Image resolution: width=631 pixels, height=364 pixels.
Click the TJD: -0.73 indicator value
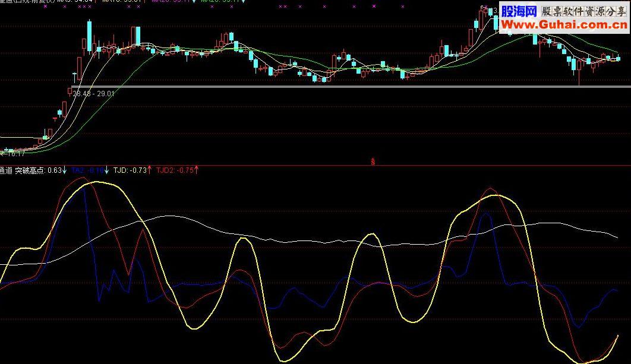pos(130,170)
